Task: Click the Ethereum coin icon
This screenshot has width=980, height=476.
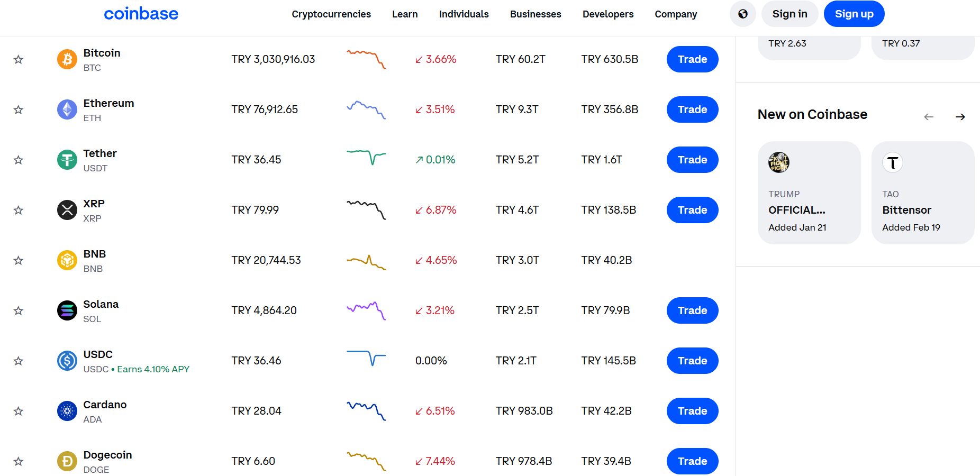Action: click(67, 109)
